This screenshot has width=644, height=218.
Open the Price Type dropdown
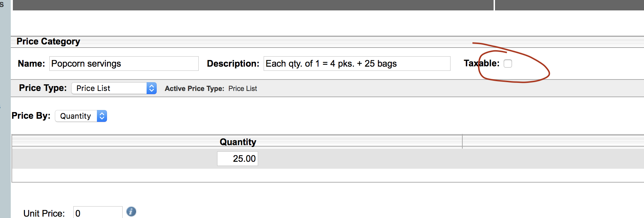[114, 88]
